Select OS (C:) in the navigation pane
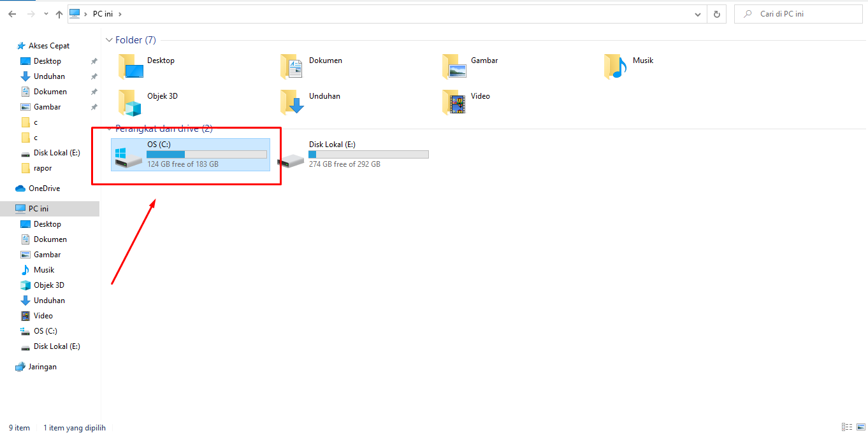868x433 pixels. (45, 331)
